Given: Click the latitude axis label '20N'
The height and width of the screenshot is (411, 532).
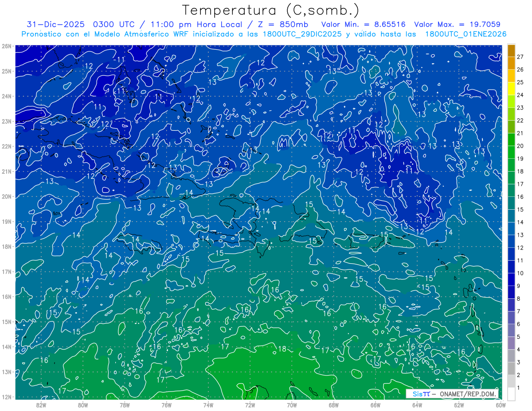Looking at the screenshot, I should [7, 196].
